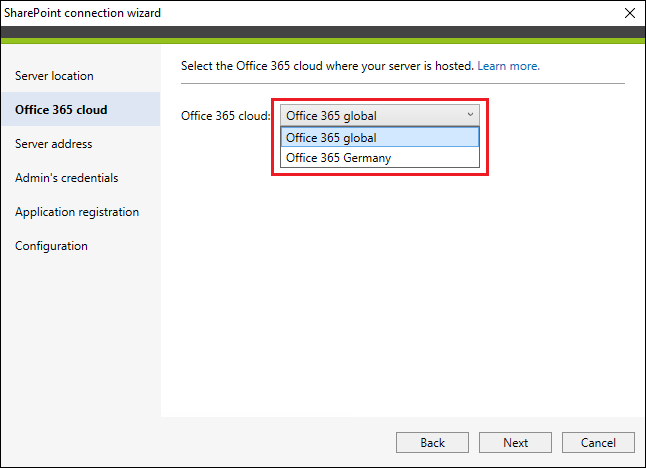Cancel the connection wizard
The image size is (646, 468).
[x=598, y=442]
